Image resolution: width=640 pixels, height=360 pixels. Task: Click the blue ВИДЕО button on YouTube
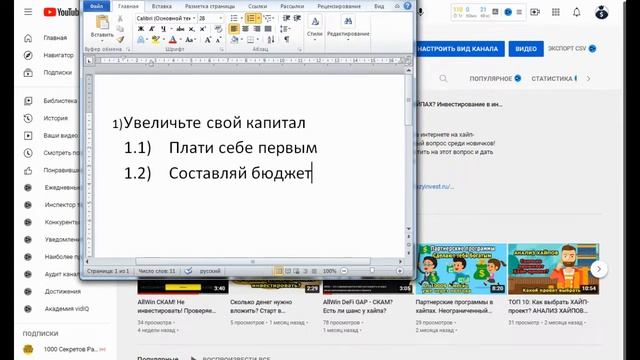pos(526,49)
